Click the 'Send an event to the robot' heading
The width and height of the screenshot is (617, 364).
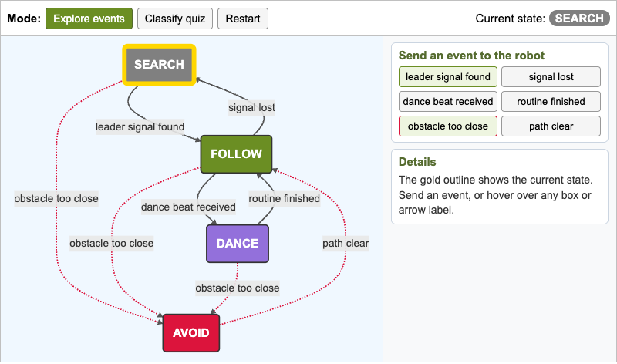point(471,56)
